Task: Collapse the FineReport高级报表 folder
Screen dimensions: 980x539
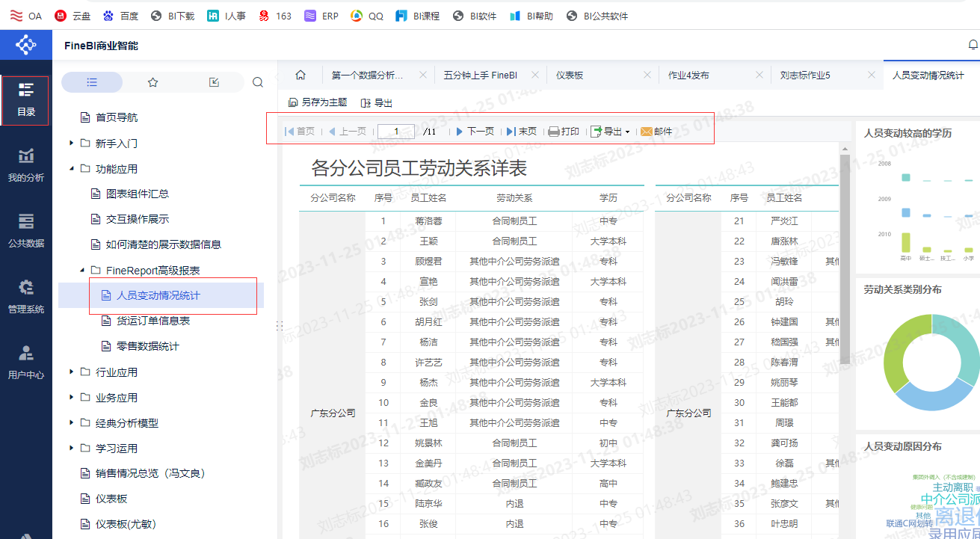Action: pos(81,270)
